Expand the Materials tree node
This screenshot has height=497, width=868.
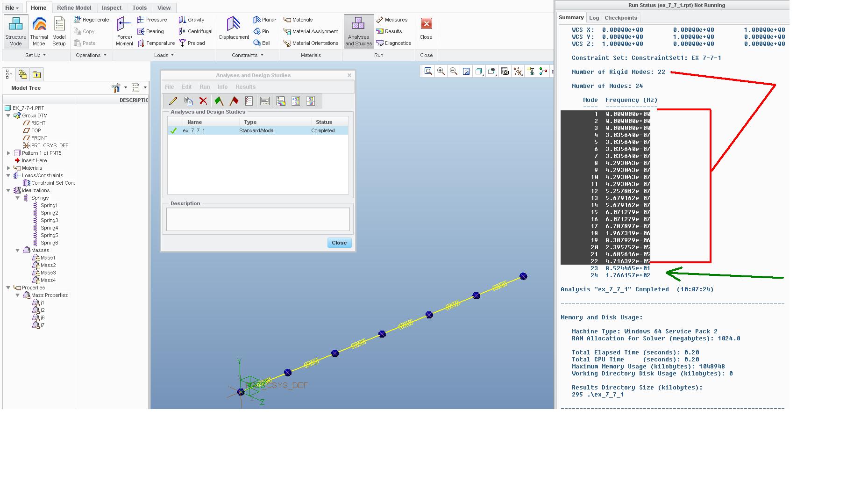[x=8, y=168]
